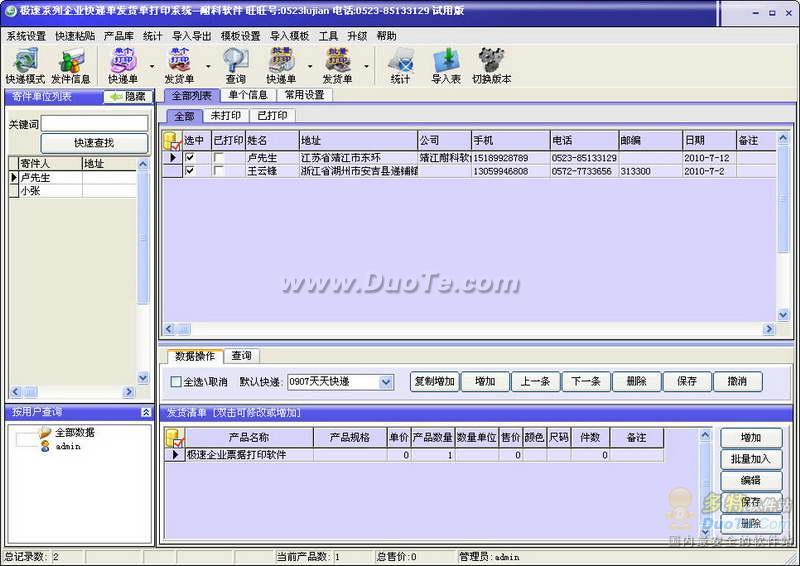Click the 导入表 import icon
This screenshot has height=566, width=800.
click(x=446, y=65)
